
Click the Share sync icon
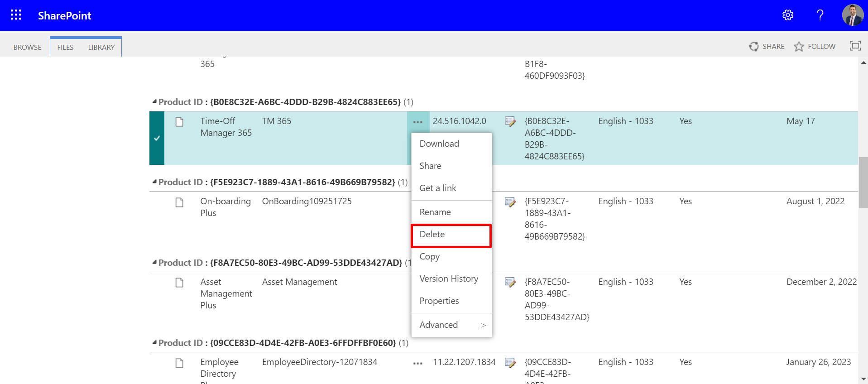click(x=753, y=46)
